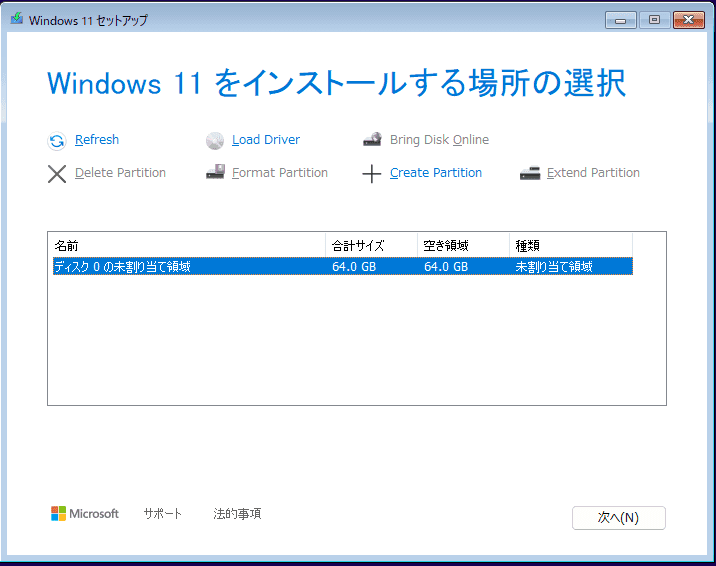This screenshot has width=716, height=566.
Task: Click the 合計サイズ column header
Action: pyautogui.click(x=372, y=246)
